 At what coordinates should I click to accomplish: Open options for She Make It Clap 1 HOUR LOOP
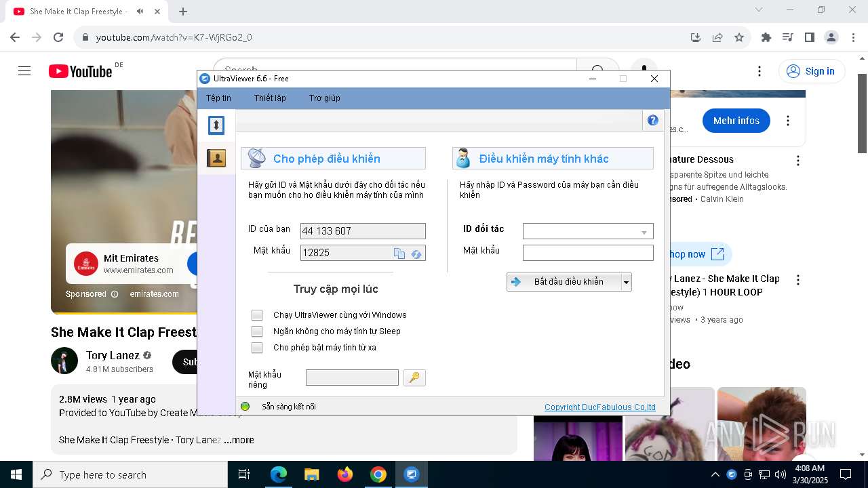tap(798, 279)
